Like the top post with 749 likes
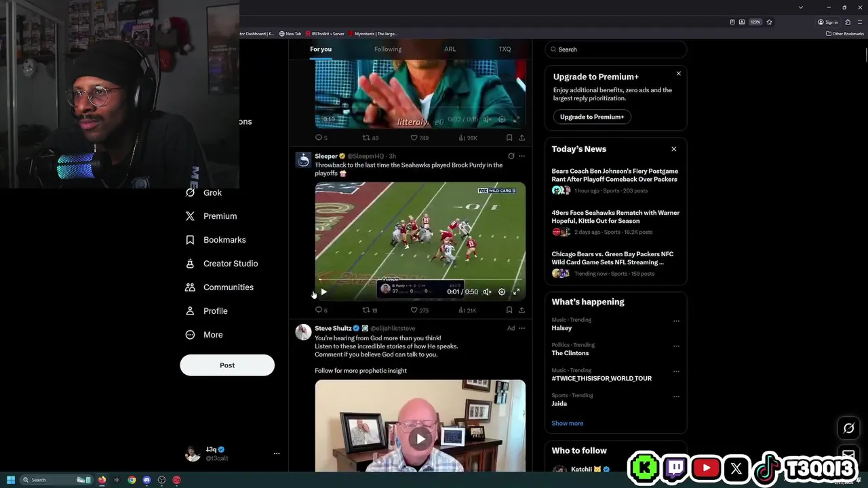Viewport: 868px width, 488px height. pos(420,138)
